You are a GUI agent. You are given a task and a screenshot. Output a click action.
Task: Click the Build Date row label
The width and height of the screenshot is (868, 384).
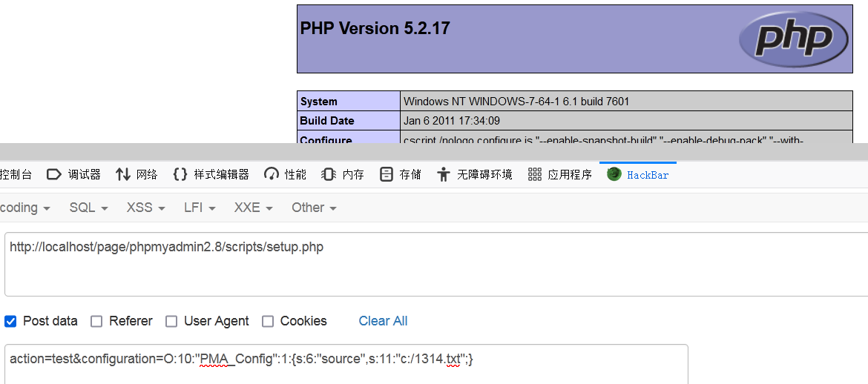pos(327,121)
